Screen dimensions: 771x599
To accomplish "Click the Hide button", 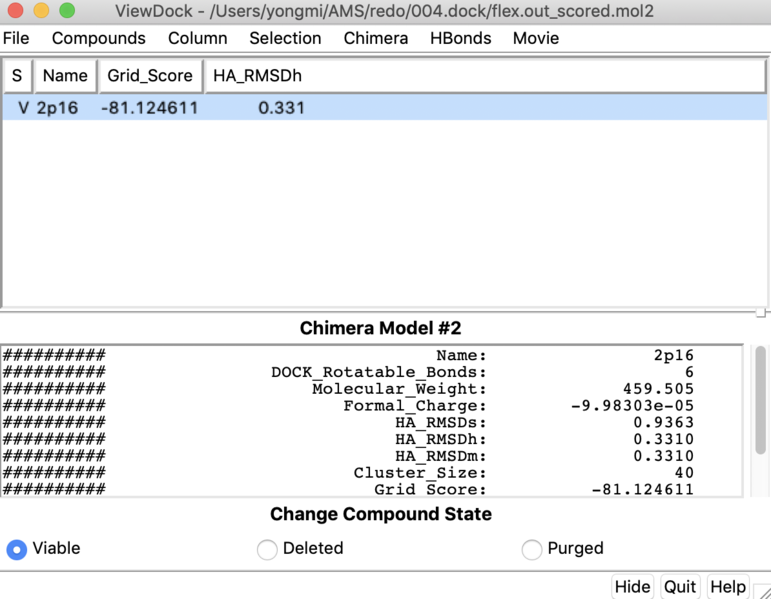I will pyautogui.click(x=632, y=587).
